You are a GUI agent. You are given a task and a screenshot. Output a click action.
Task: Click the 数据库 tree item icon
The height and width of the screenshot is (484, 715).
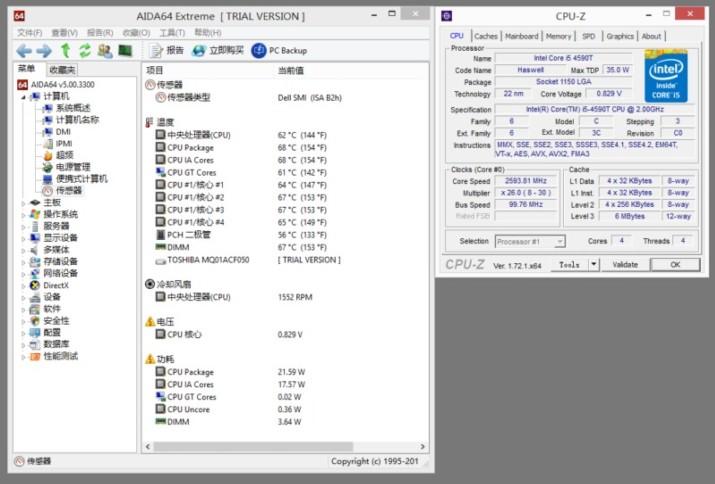pos(35,345)
